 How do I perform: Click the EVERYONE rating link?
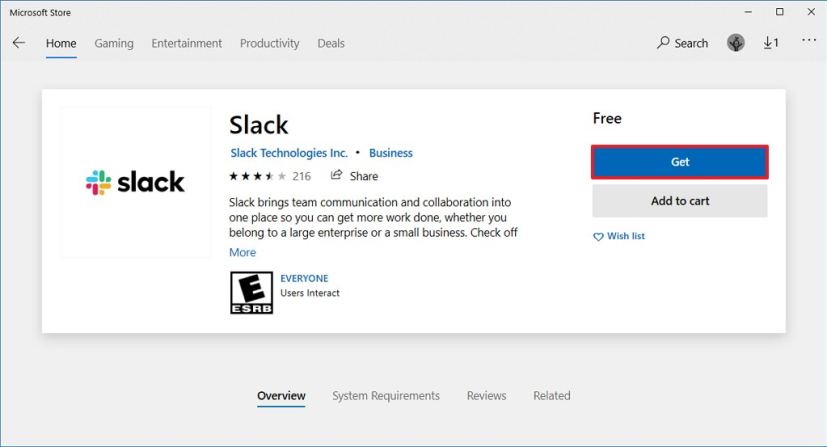pyautogui.click(x=304, y=278)
